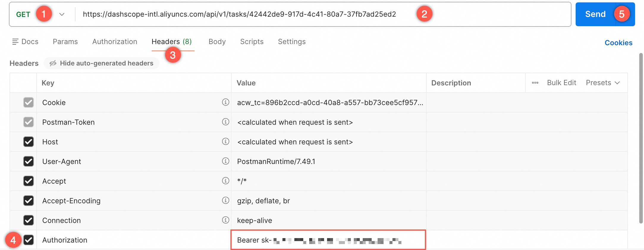Viewport: 644px width, 250px height.
Task: Click the Cookie value acw_tc cell
Action: [x=329, y=102]
